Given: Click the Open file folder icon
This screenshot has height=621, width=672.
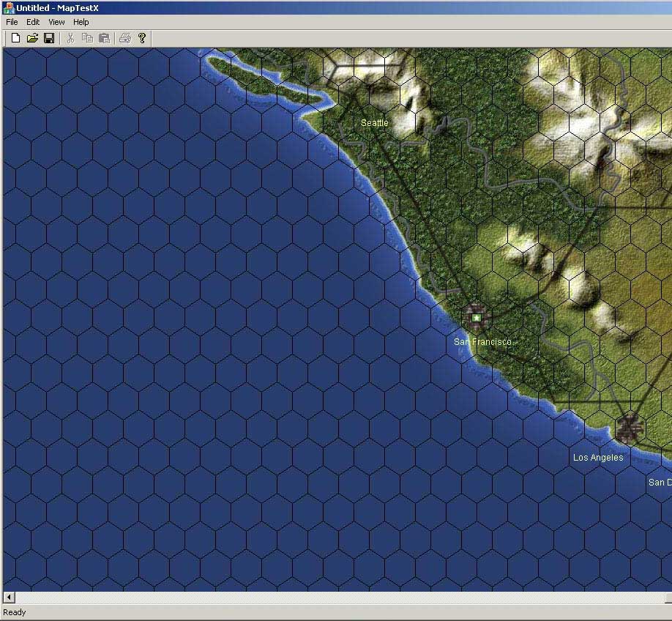Looking at the screenshot, I should coord(32,38).
